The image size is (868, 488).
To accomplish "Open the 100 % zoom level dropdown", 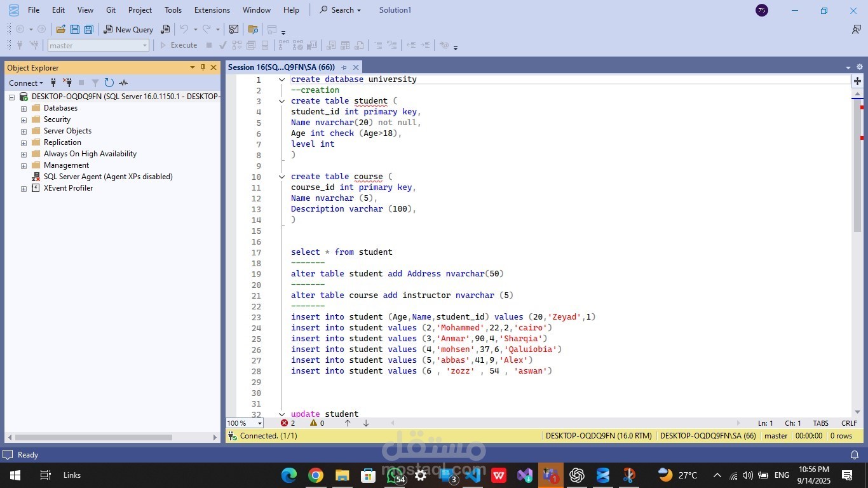I will click(259, 423).
